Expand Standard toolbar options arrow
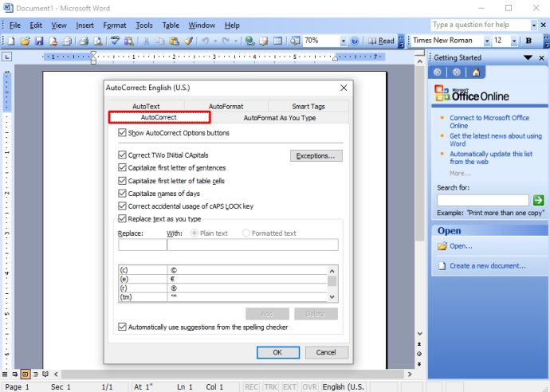 401,41
